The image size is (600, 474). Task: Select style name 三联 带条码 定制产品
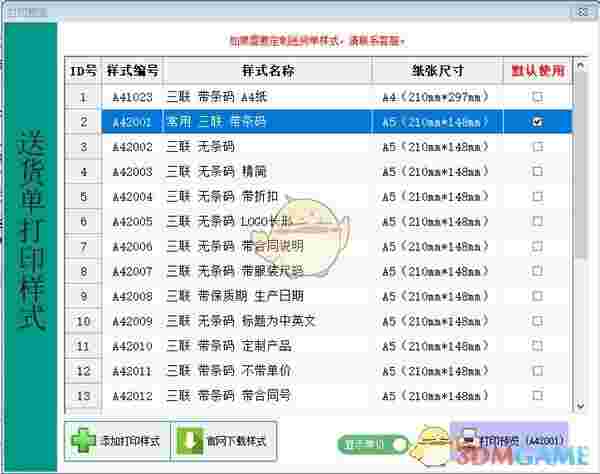[x=229, y=346]
